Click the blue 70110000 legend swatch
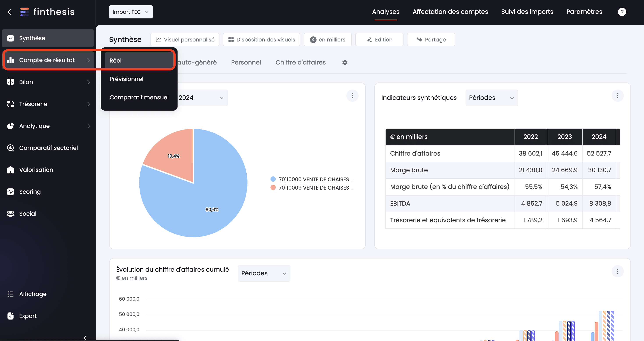 point(273,179)
